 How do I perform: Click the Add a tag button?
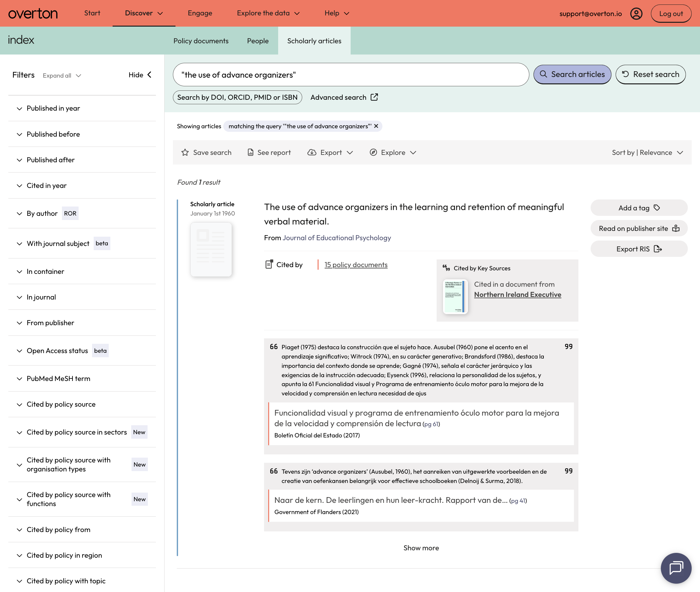(639, 208)
